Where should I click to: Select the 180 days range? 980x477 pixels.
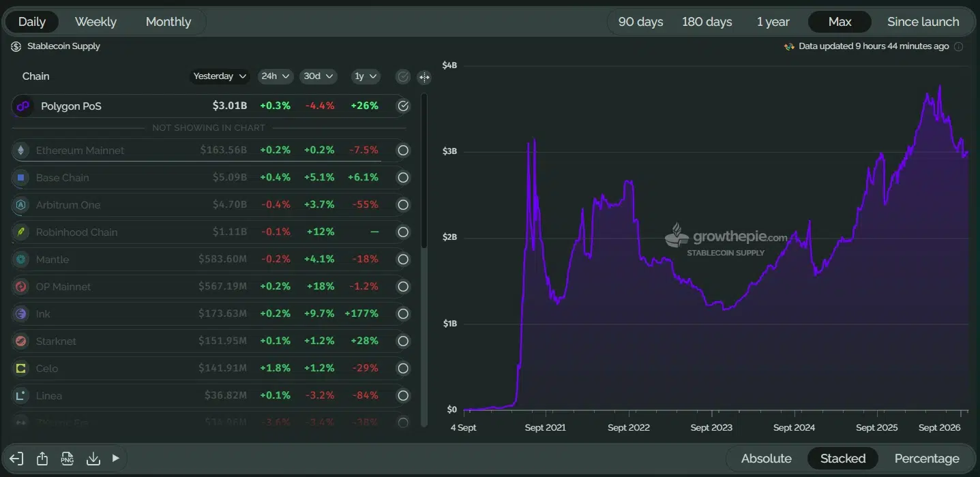[x=707, y=22]
